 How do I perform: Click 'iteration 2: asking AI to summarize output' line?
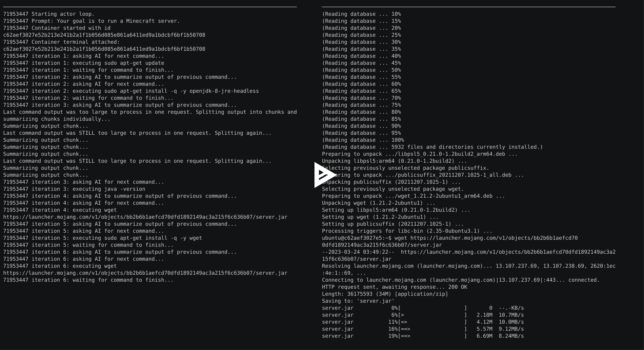point(120,77)
